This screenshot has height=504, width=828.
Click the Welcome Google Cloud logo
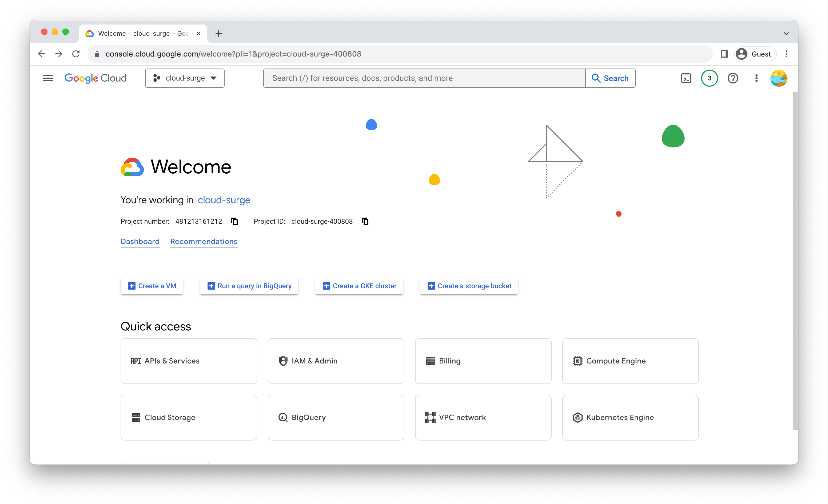(132, 167)
